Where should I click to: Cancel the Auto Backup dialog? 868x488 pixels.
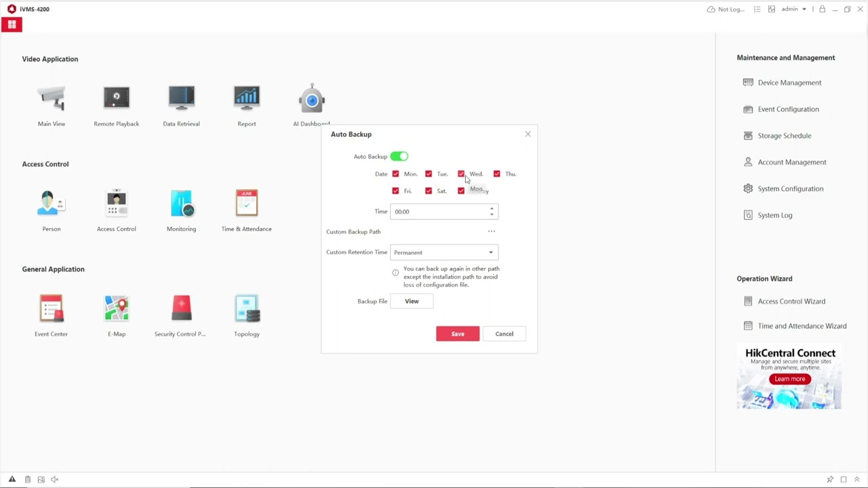[x=504, y=333]
